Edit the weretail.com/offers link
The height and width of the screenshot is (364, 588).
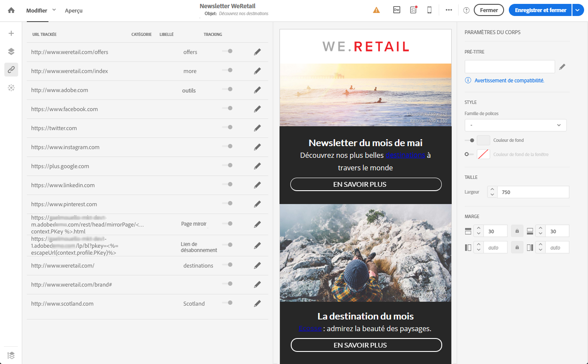tap(257, 52)
